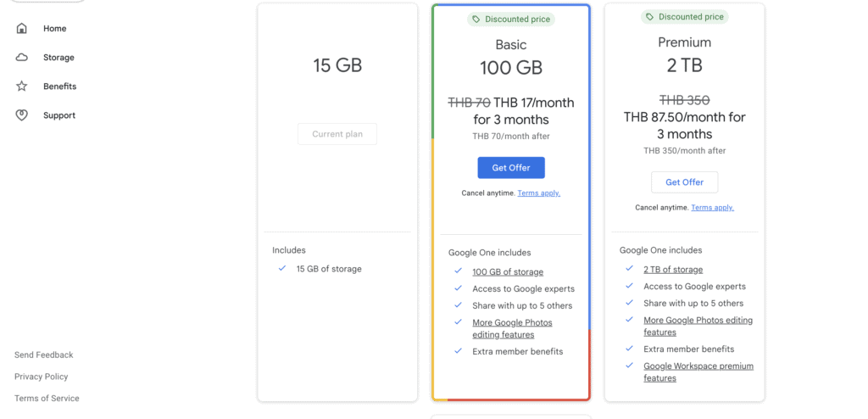Open the 2 TB of storage link
This screenshot has width=868, height=419.
pos(673,270)
